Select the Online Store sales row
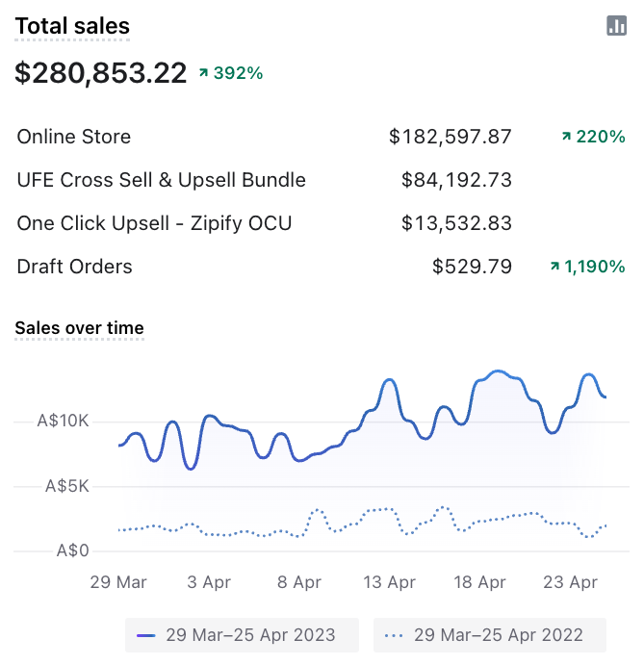The width and height of the screenshot is (644, 665). point(74,137)
